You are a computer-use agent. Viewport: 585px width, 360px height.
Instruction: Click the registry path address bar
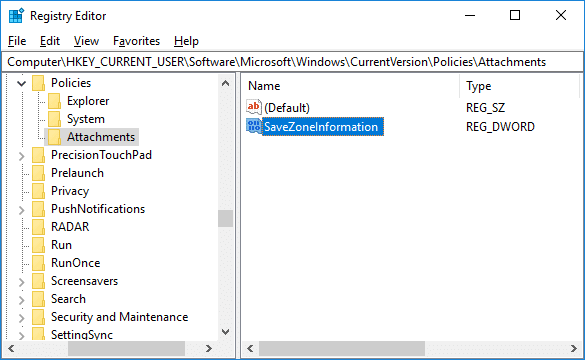pyautogui.click(x=292, y=62)
